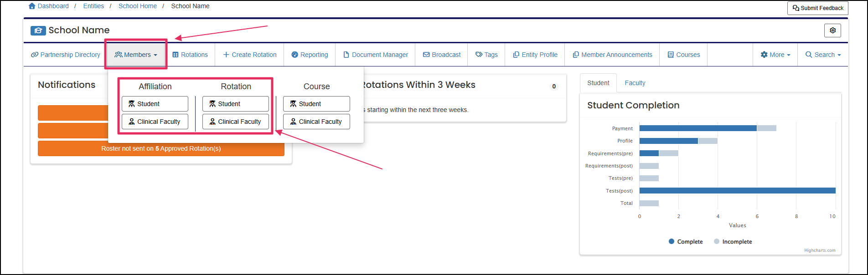Image resolution: width=868 pixels, height=275 pixels.
Task: Click the Reporting chart icon
Action: click(x=294, y=55)
